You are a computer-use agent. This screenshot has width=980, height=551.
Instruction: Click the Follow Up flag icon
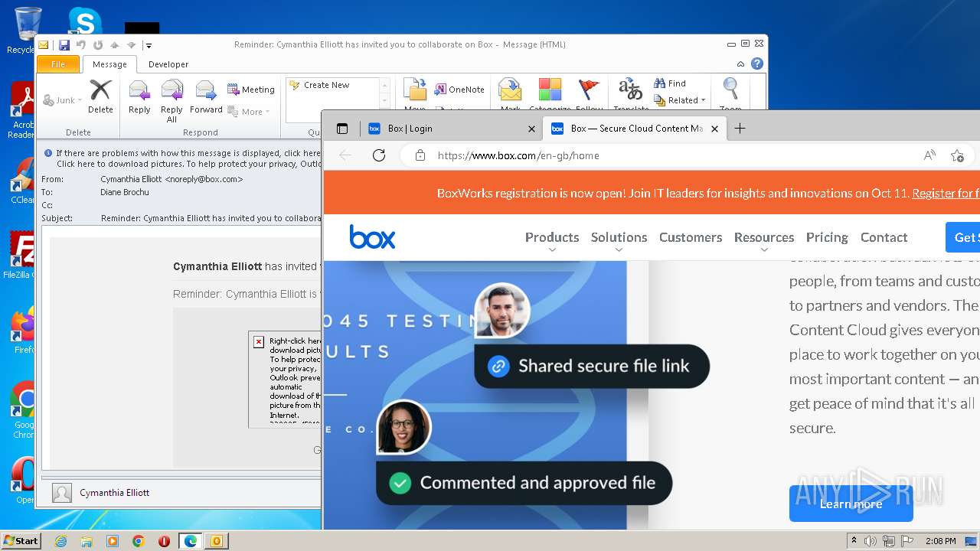[589, 90]
